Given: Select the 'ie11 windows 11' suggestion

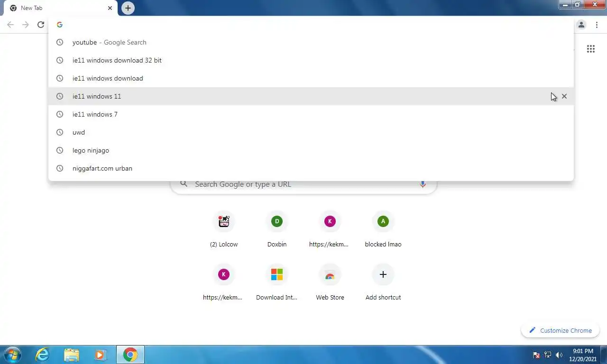Looking at the screenshot, I should 311,96.
